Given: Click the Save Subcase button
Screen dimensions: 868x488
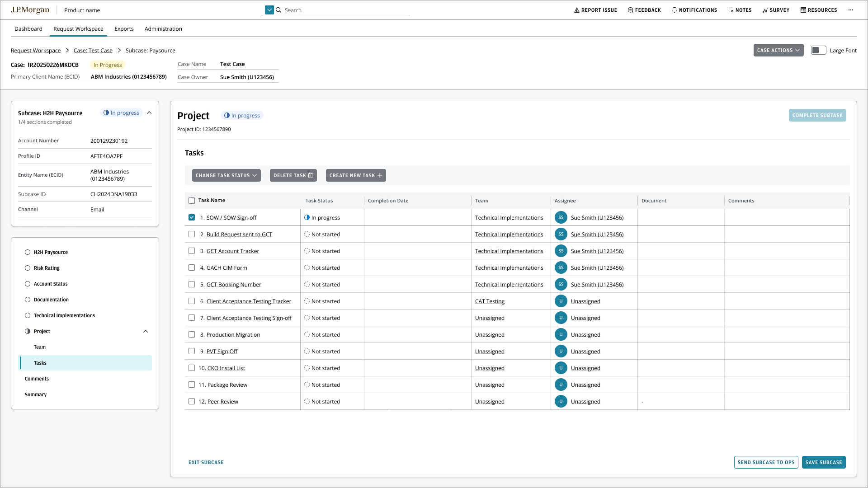Looking at the screenshot, I should [823, 462].
